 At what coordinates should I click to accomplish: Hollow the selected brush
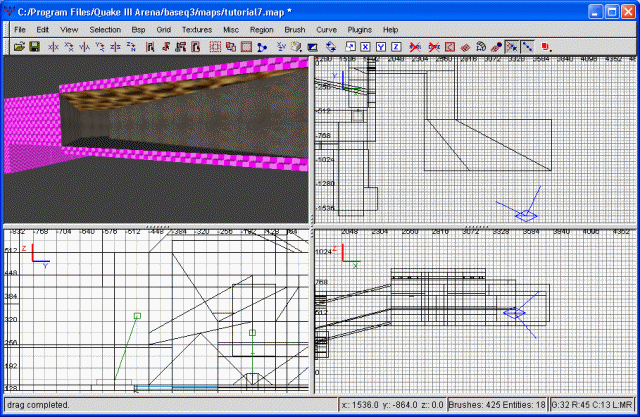tap(246, 47)
